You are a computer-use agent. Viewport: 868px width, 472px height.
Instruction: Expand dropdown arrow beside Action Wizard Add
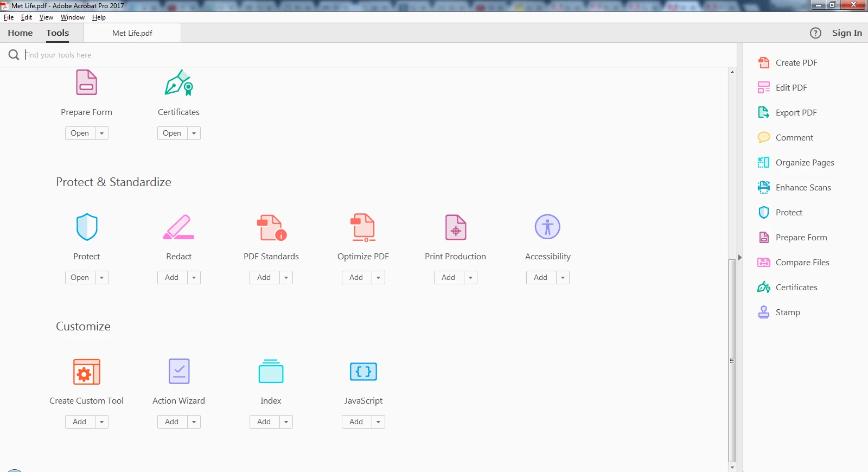click(x=194, y=422)
